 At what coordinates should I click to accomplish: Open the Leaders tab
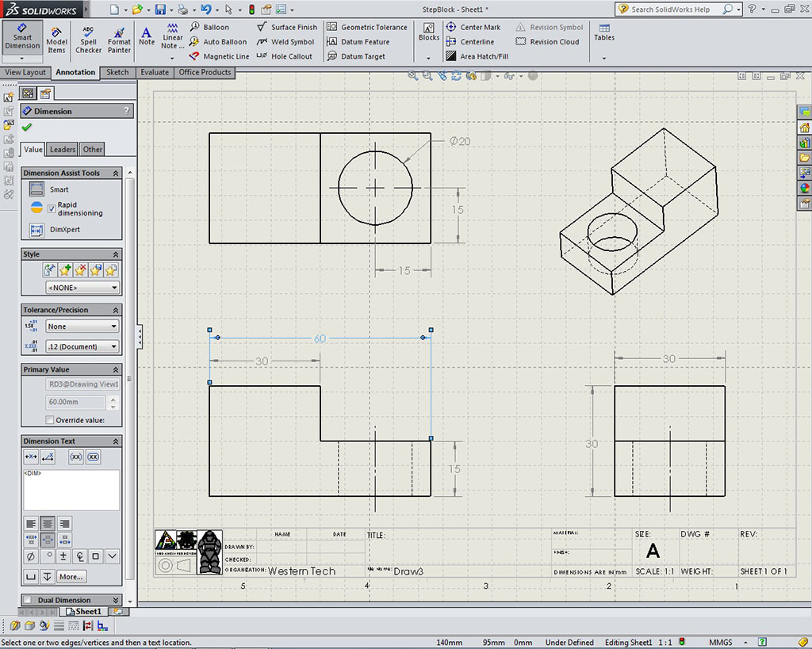(63, 149)
